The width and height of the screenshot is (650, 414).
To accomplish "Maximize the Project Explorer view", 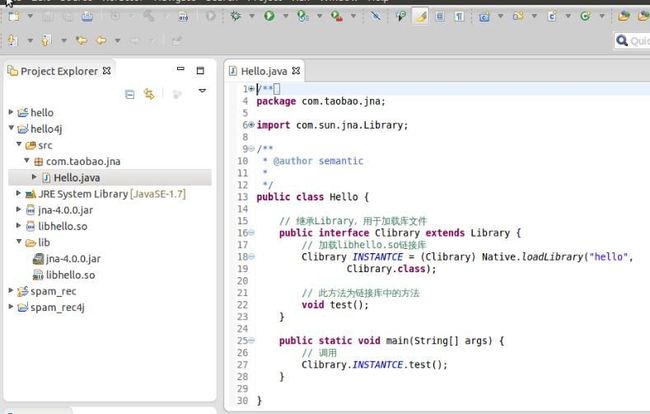I will (200, 70).
